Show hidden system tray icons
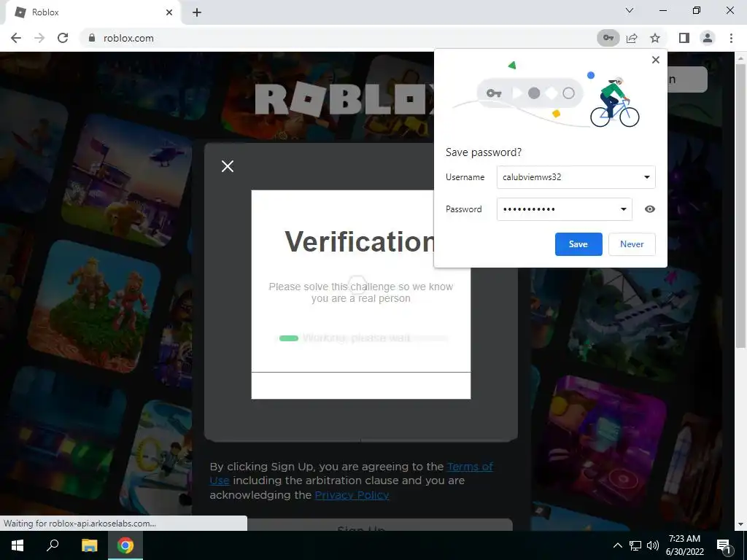This screenshot has height=560, width=747. tap(617, 545)
